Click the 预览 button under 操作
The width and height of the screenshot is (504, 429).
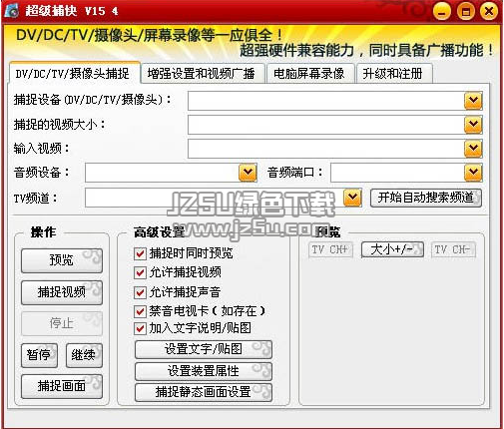pyautogui.click(x=62, y=260)
